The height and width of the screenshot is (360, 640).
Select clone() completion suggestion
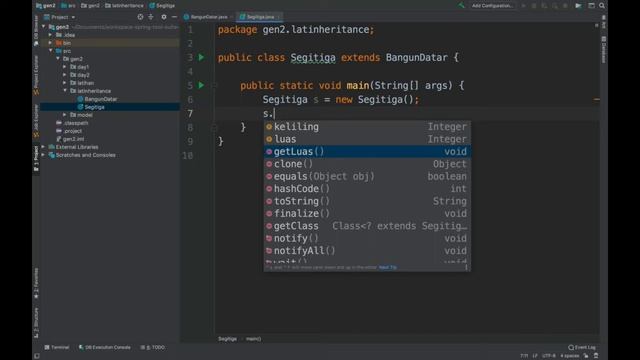point(367,164)
